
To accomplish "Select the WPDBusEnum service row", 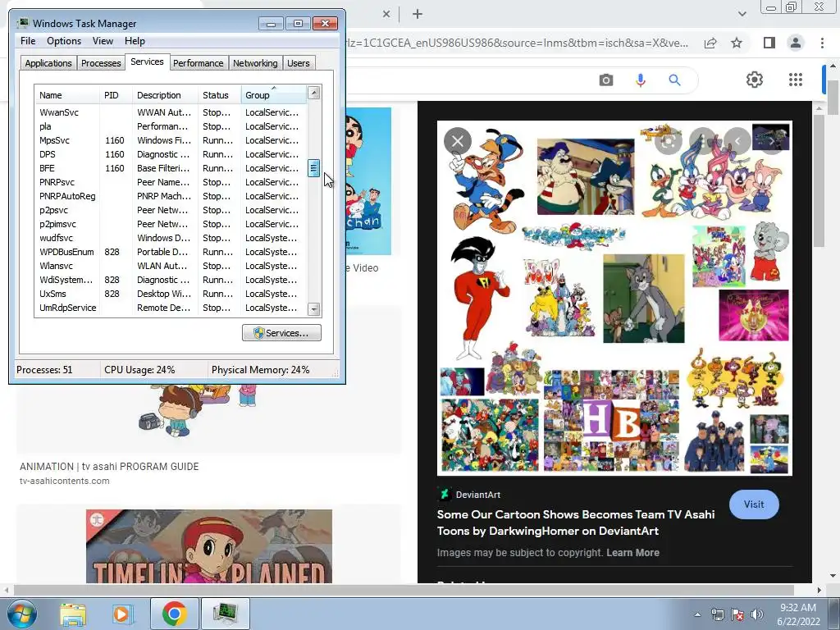I will 171,252.
